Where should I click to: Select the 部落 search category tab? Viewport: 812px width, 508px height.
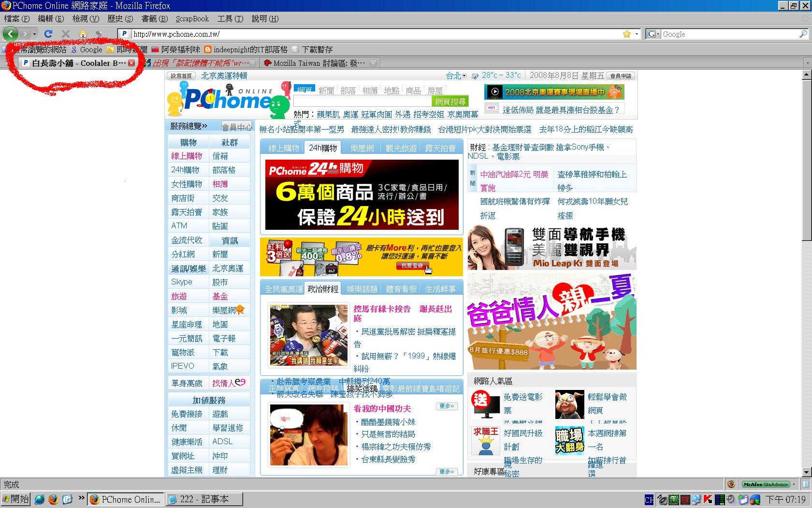(x=348, y=90)
